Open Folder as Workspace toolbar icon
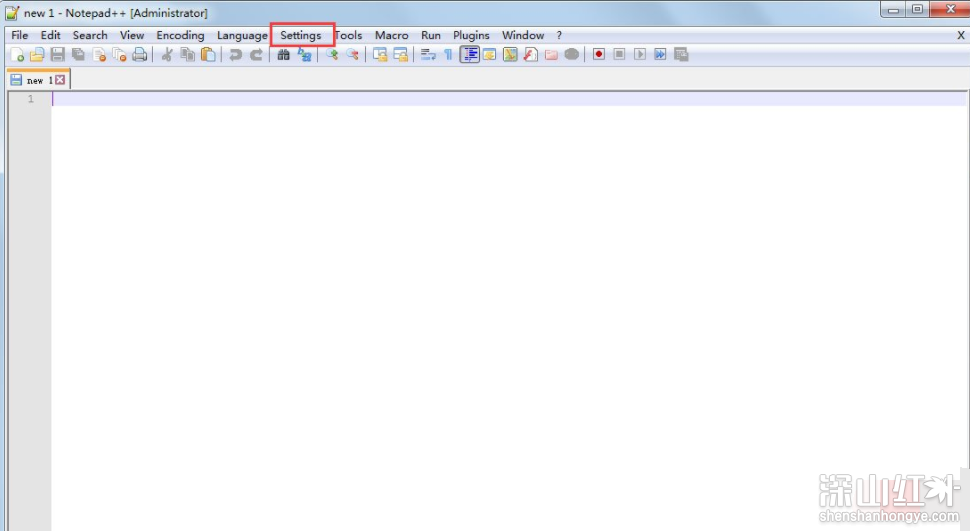Viewport: 970px width, 531px height. coord(551,55)
